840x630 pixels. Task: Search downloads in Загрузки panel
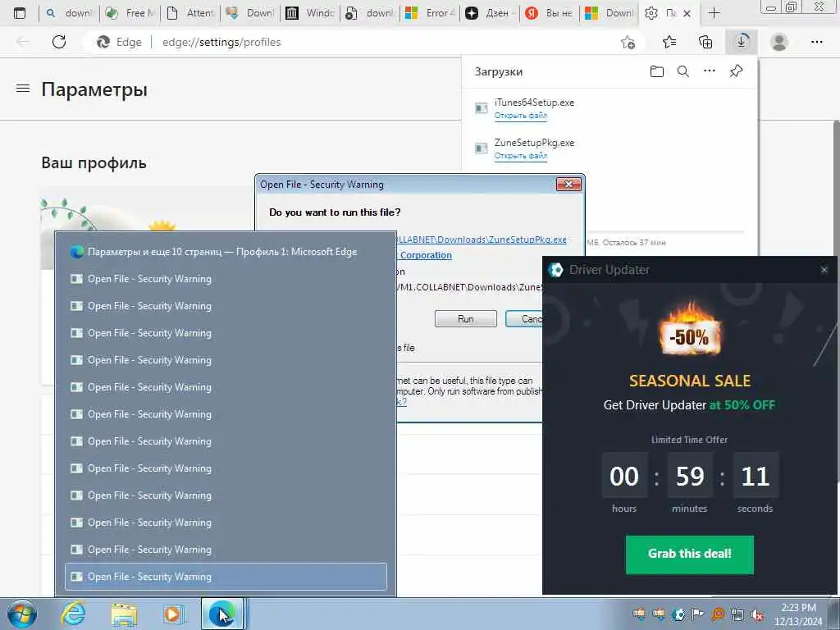click(683, 71)
